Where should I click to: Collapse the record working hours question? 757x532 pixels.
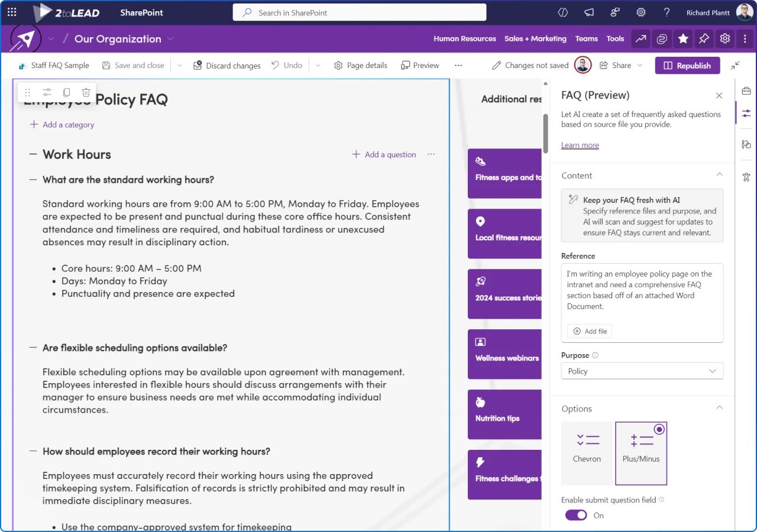click(33, 451)
